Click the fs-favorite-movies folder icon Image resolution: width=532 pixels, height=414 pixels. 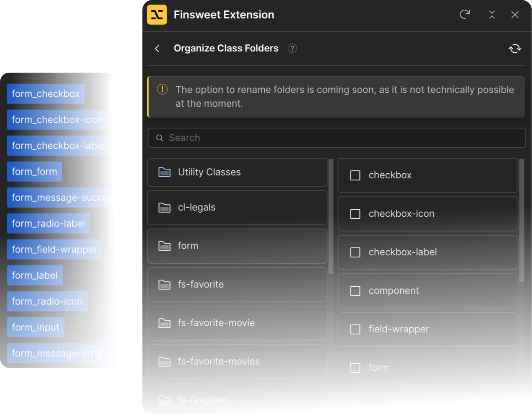(x=164, y=362)
